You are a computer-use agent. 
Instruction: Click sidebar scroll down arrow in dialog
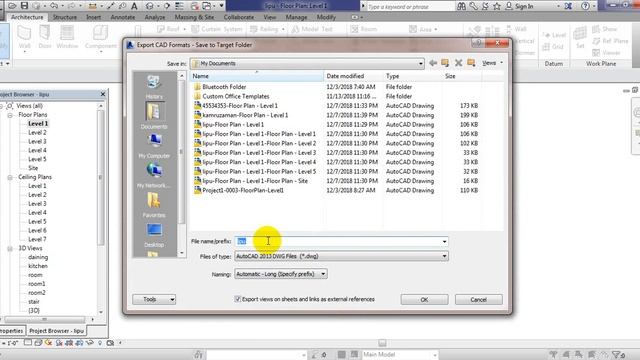click(x=182, y=253)
